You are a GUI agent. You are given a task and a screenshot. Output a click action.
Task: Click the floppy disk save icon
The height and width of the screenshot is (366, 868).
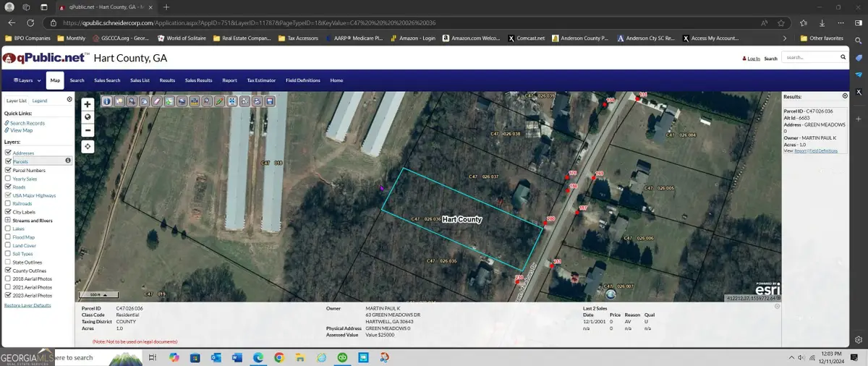click(270, 102)
